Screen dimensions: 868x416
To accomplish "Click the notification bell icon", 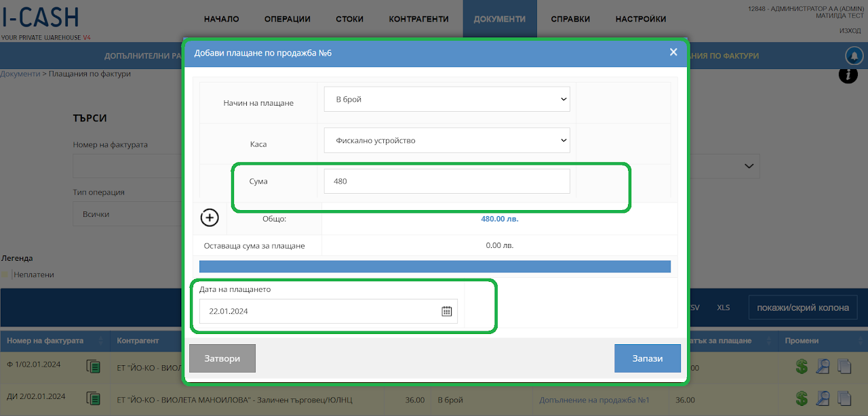I will (854, 56).
